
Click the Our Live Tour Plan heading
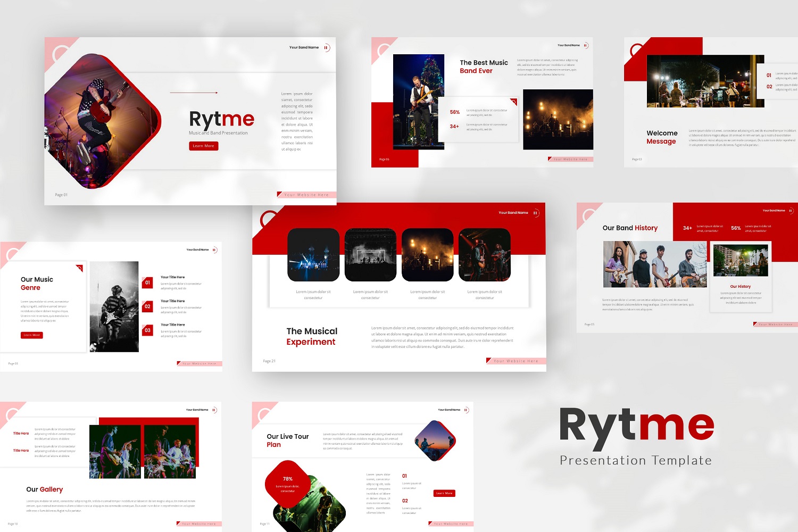pos(288,440)
